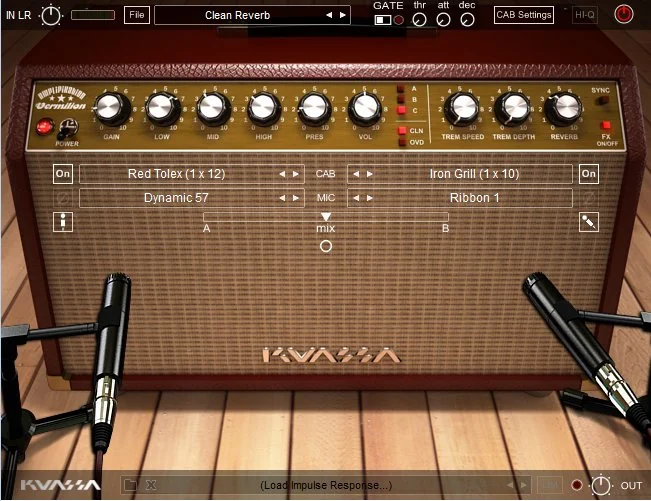Image resolution: width=651 pixels, height=501 pixels.
Task: Open the Dynamic 57 mic selector
Action: click(191, 198)
